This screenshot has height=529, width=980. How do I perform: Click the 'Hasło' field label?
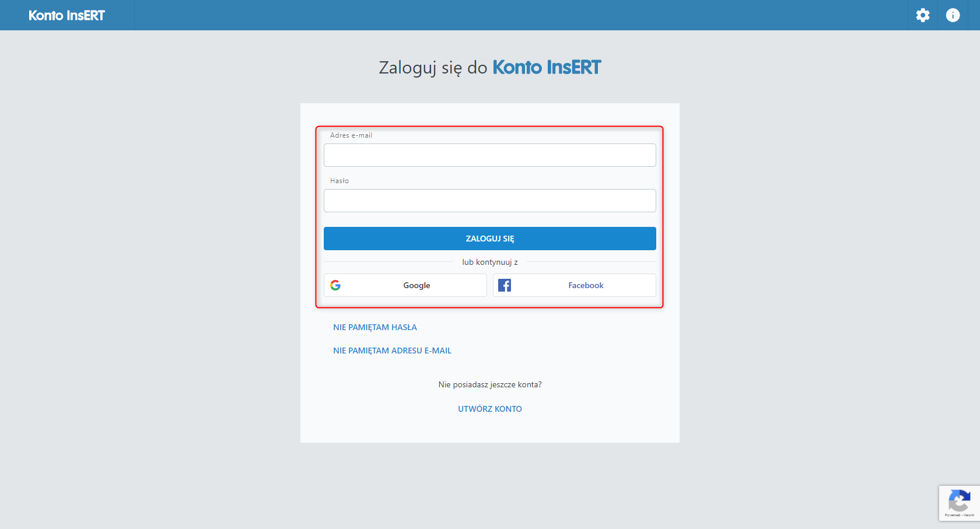click(x=339, y=181)
